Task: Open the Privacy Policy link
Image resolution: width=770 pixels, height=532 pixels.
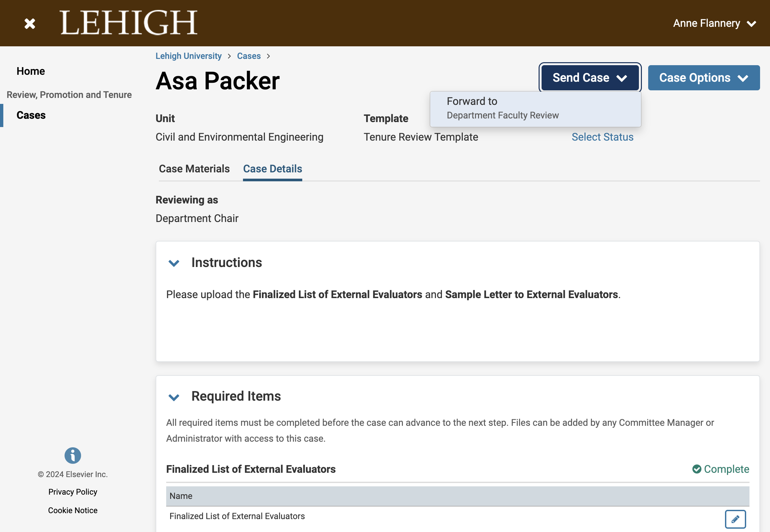Action: [x=73, y=492]
